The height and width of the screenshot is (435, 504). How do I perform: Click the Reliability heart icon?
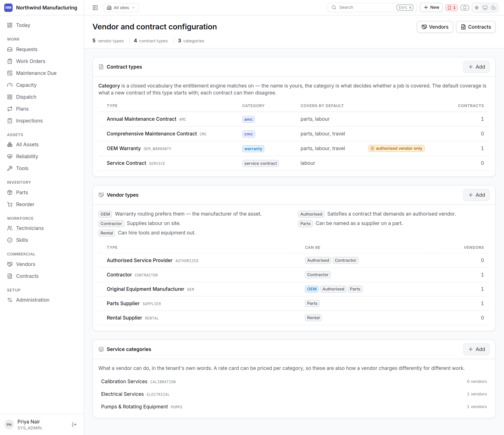pos(10,157)
